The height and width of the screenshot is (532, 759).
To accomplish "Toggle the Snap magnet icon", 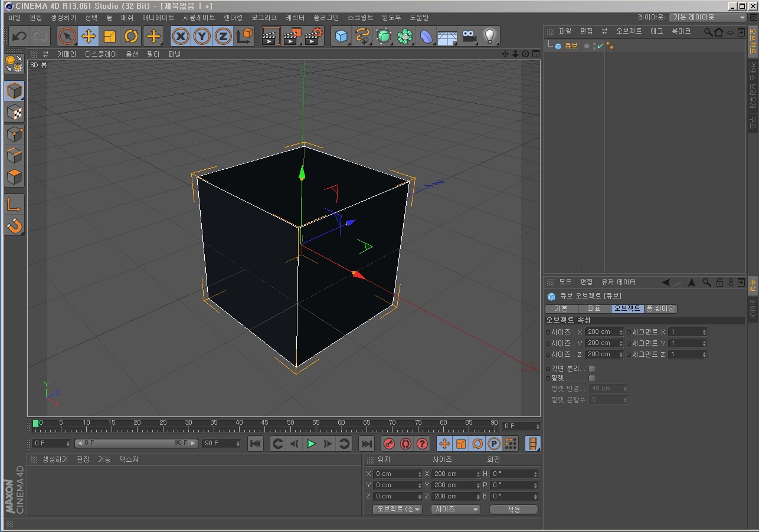I will click(x=14, y=225).
